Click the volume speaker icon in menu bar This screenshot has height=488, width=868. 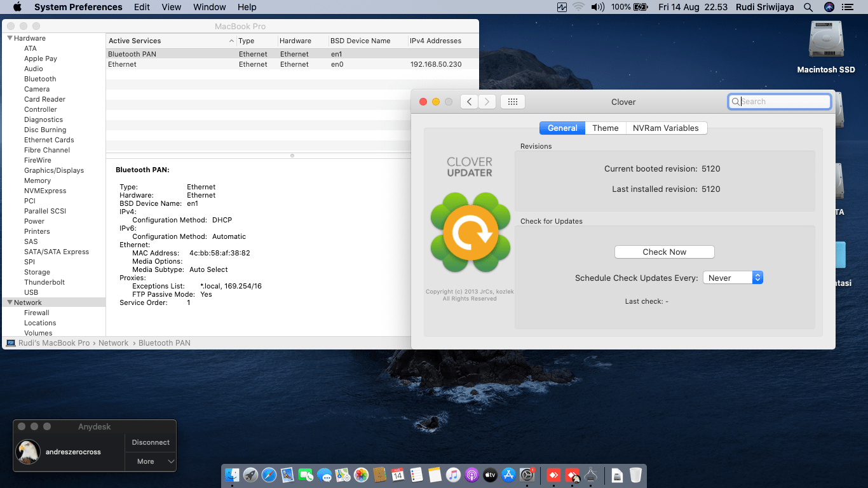point(597,7)
